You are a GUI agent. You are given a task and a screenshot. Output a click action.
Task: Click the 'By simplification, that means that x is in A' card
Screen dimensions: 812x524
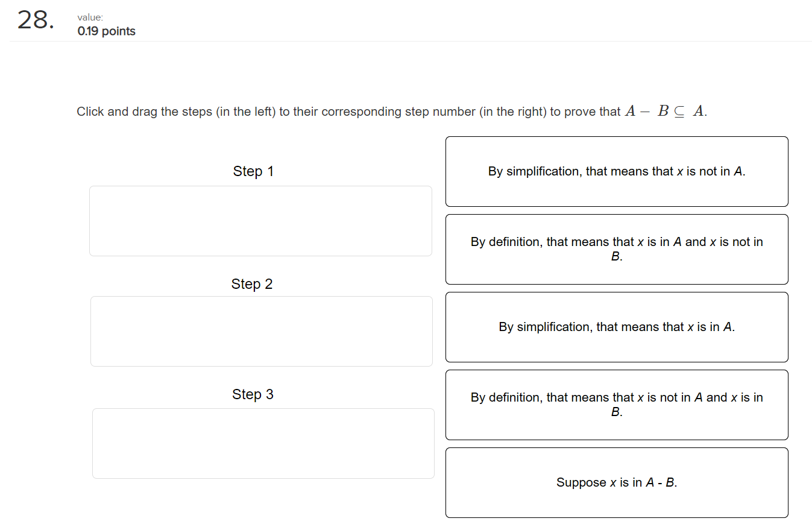click(x=616, y=327)
